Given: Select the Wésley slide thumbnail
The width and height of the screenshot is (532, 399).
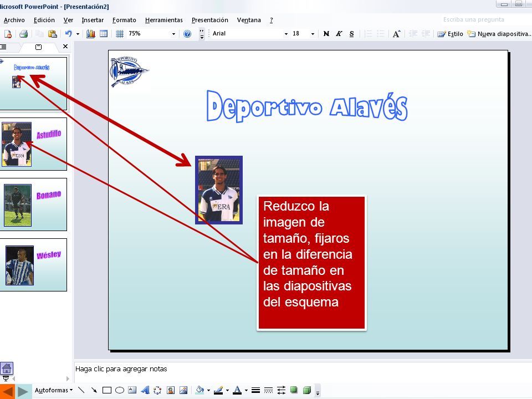Looking at the screenshot, I should 33,265.
